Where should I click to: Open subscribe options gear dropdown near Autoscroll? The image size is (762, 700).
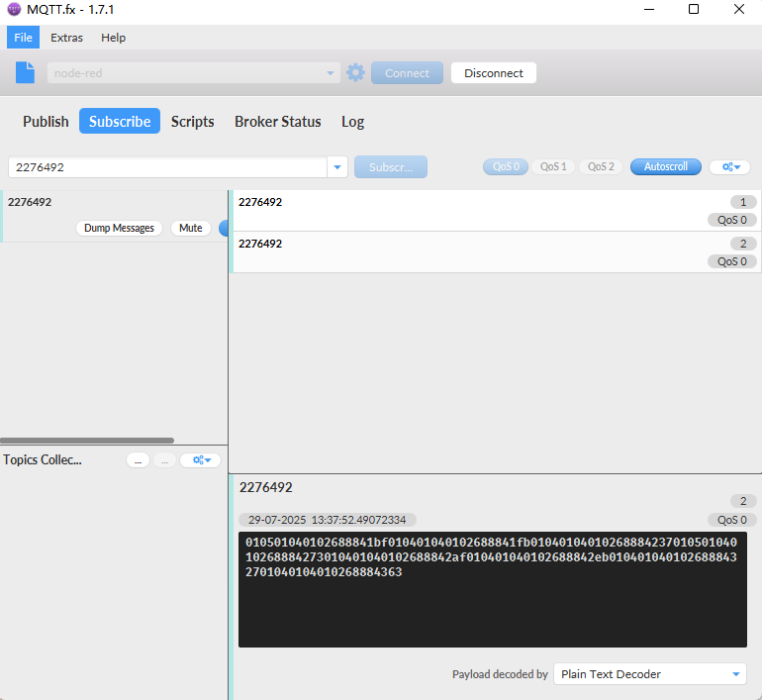(730, 166)
